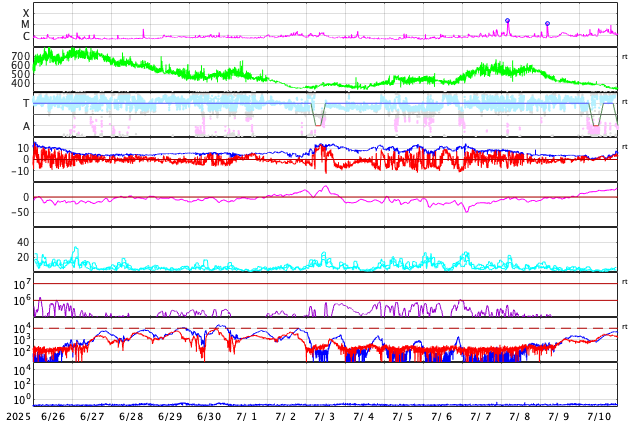Click the 7/ 9 date label
The image size is (634, 424).
pyautogui.click(x=558, y=417)
